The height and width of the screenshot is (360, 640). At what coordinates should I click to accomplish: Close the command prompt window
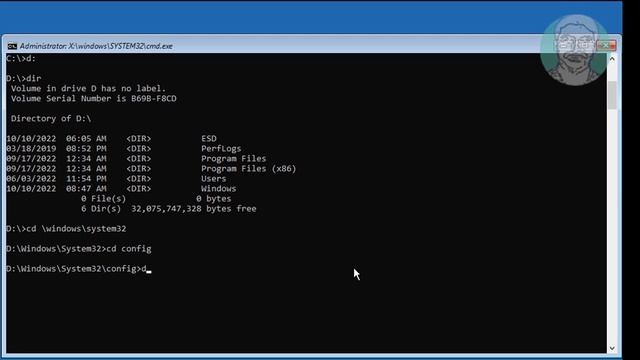[x=607, y=45]
